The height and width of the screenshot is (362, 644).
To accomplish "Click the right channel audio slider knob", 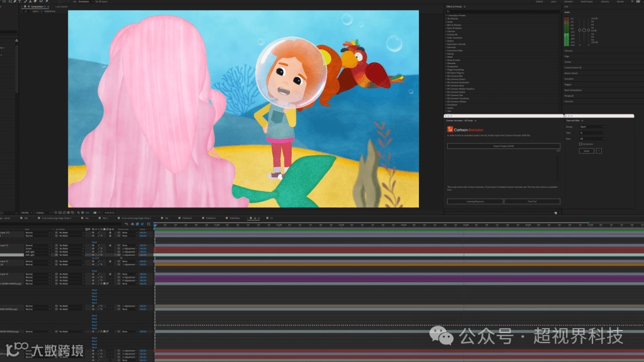I will coord(589,30).
